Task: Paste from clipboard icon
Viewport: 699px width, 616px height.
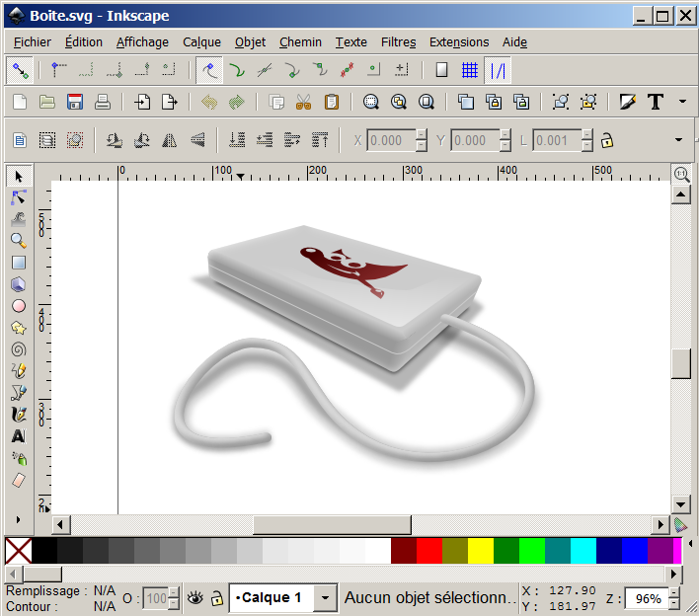Action: (x=331, y=102)
